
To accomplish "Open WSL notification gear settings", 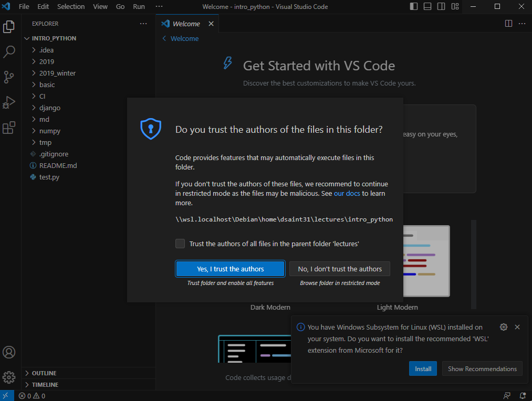I will 504,327.
